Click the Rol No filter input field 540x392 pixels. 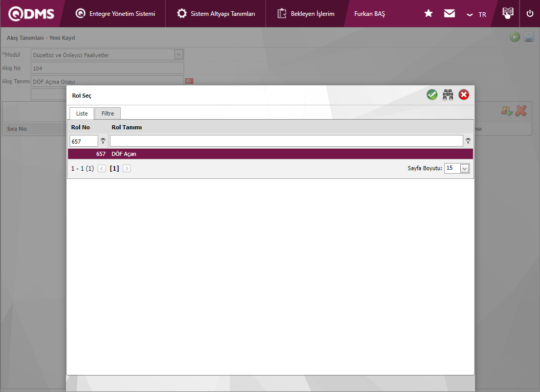(x=84, y=141)
